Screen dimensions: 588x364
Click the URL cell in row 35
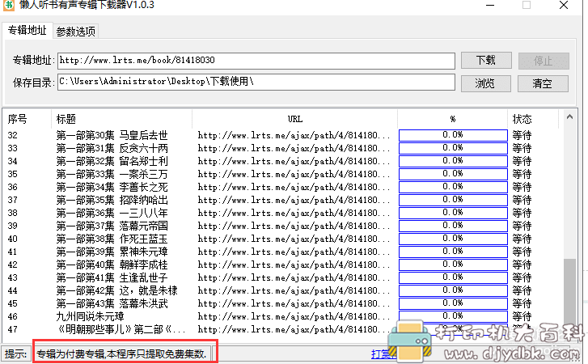[x=294, y=174]
